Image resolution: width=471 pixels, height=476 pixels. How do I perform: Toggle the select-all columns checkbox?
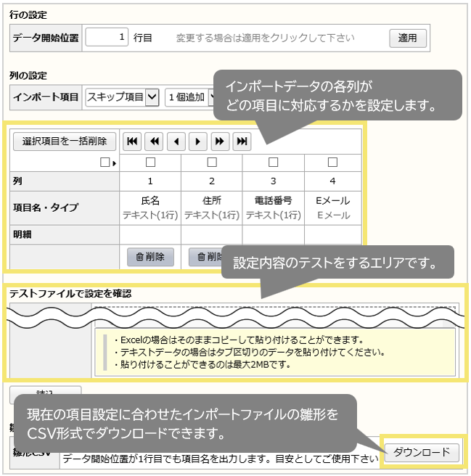coord(105,162)
